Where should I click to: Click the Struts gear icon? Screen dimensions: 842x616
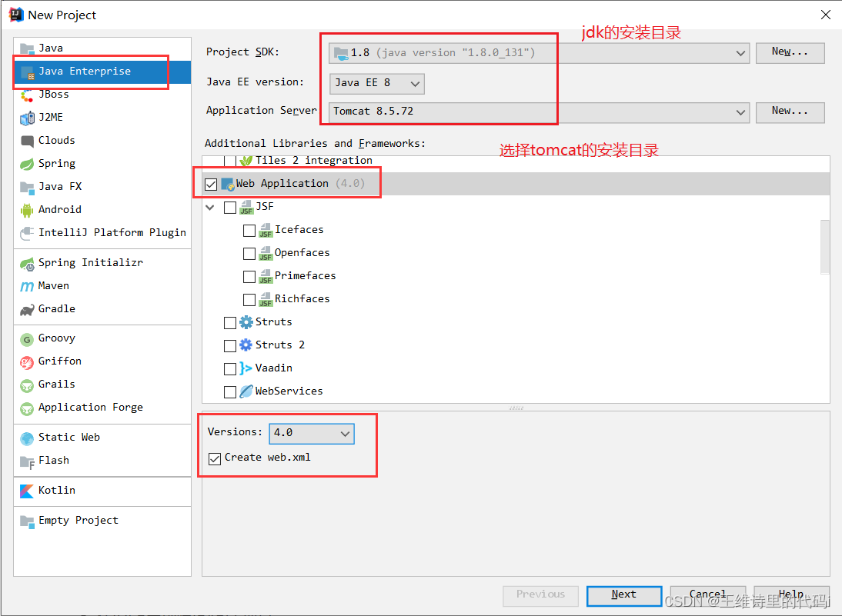coord(246,322)
